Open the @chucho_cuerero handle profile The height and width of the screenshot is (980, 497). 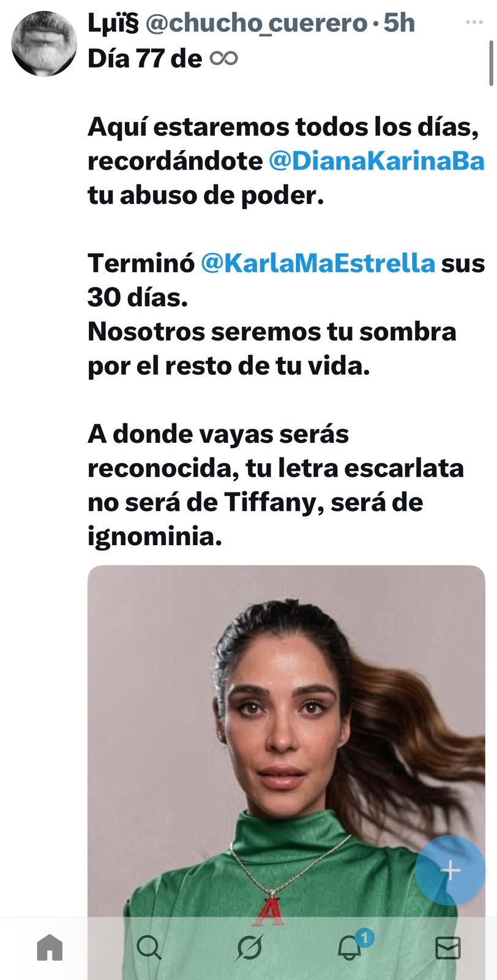click(256, 23)
